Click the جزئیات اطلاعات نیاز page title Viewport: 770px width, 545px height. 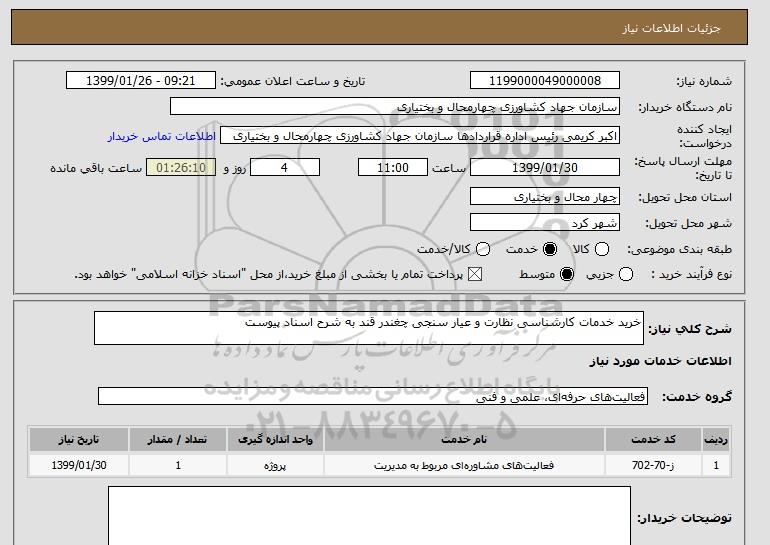point(671,28)
